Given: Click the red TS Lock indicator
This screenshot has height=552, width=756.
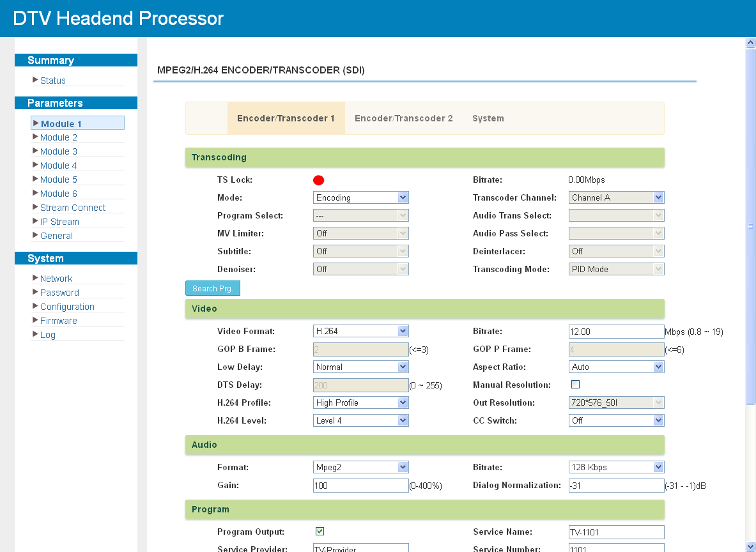Looking at the screenshot, I should [x=318, y=180].
